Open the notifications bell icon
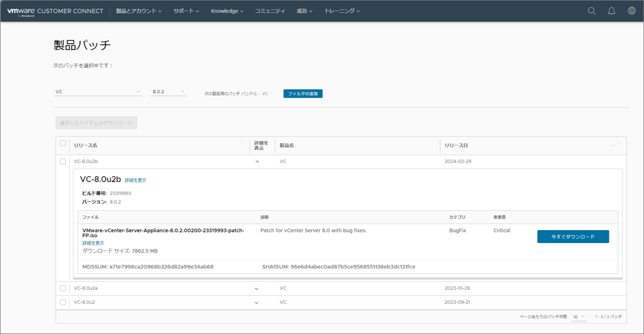Viewport: 644px width, 334px height. pyautogui.click(x=612, y=11)
